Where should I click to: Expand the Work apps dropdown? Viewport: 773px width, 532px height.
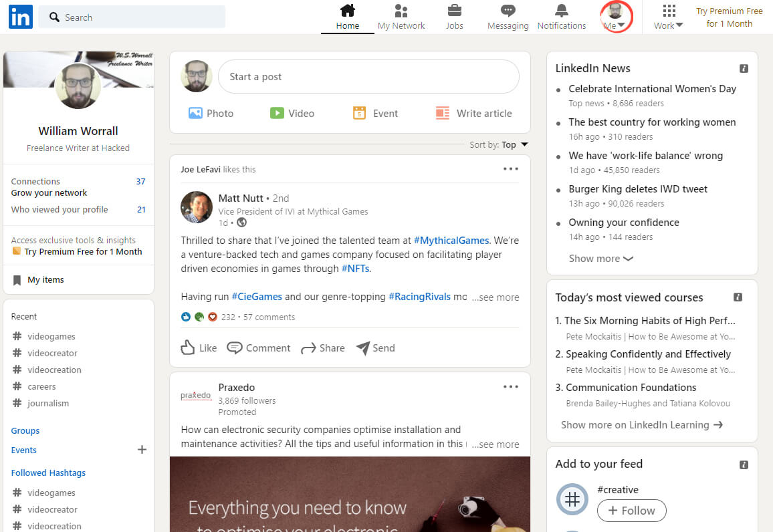pos(669,17)
